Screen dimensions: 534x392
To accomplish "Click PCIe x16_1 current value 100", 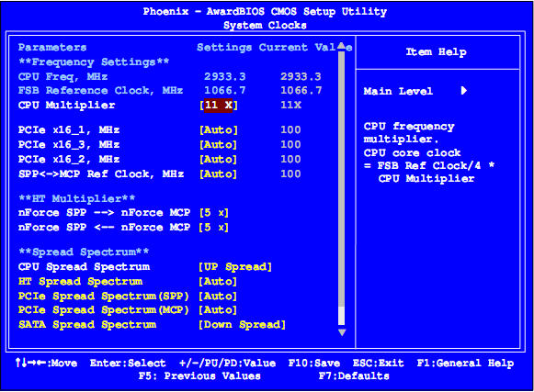I will [290, 130].
